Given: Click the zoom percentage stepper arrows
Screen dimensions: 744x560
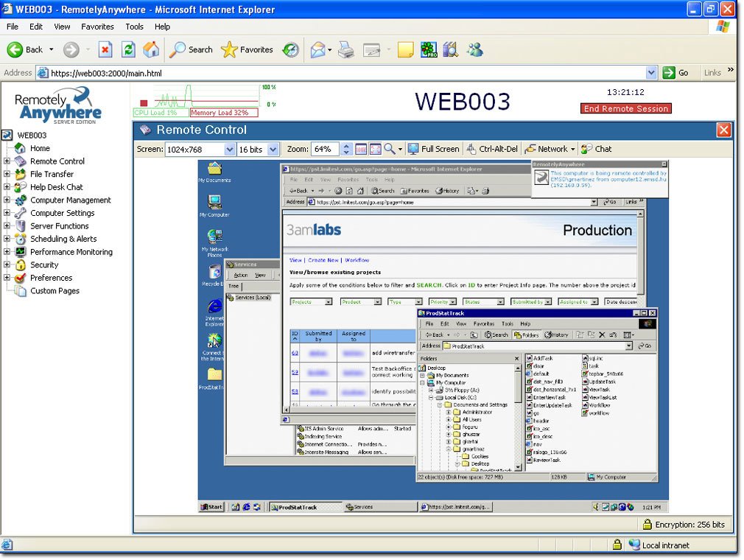Looking at the screenshot, I should point(346,149).
